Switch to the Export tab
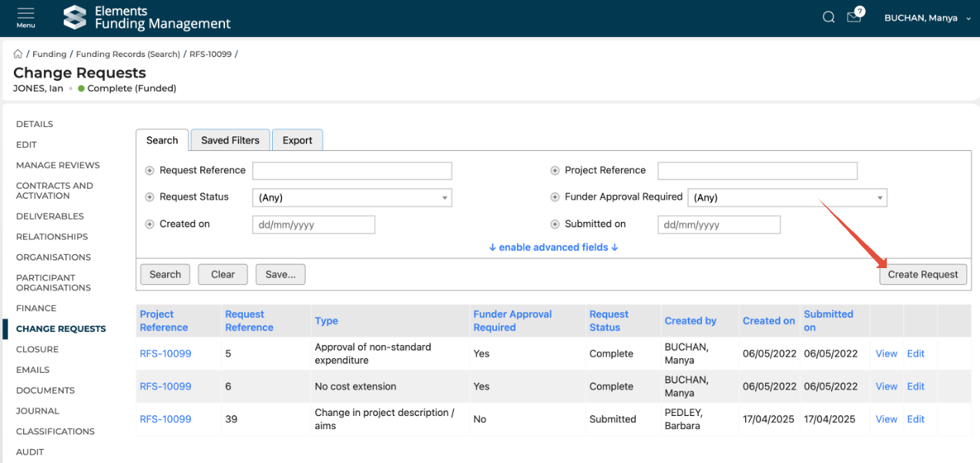The height and width of the screenshot is (463, 980). [x=297, y=140]
